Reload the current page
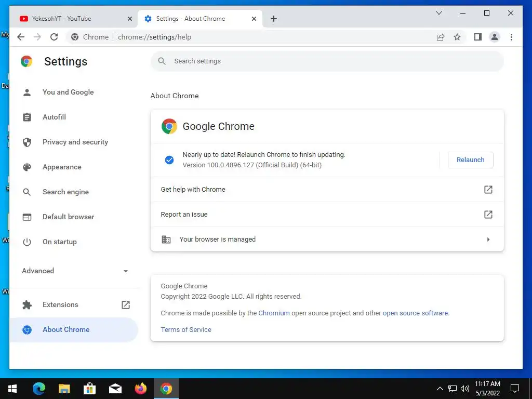532x399 pixels. tap(54, 37)
